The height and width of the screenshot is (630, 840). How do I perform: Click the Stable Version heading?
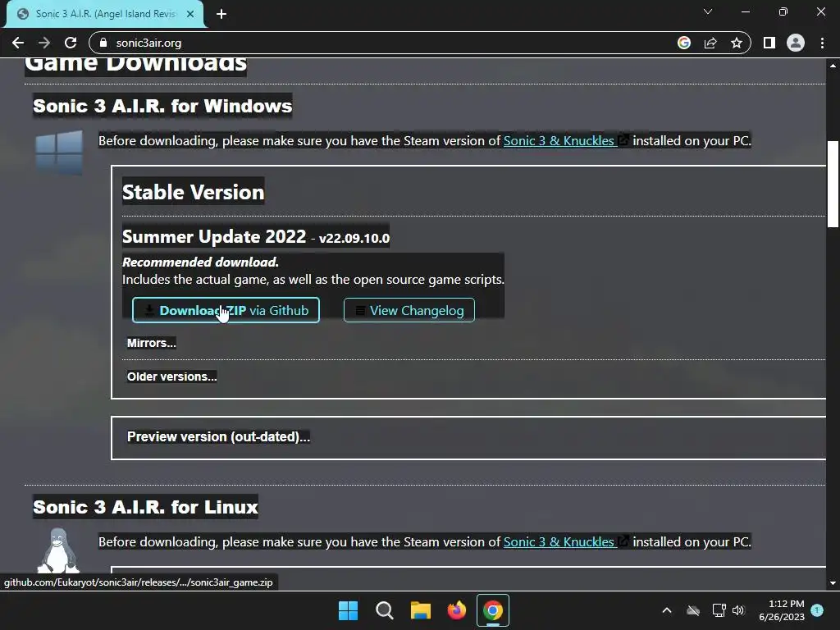pos(193,192)
